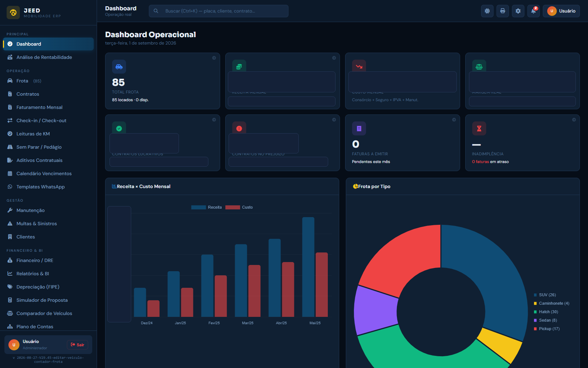Image resolution: width=588 pixels, height=368 pixels.
Task: Click the version label 2026-08-27-V29.45
Action: (48, 360)
